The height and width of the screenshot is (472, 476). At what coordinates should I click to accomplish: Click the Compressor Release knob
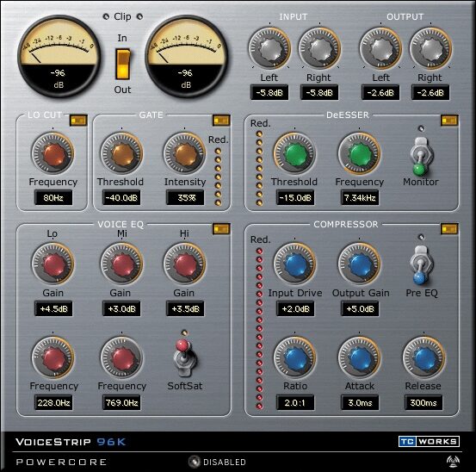pos(423,357)
